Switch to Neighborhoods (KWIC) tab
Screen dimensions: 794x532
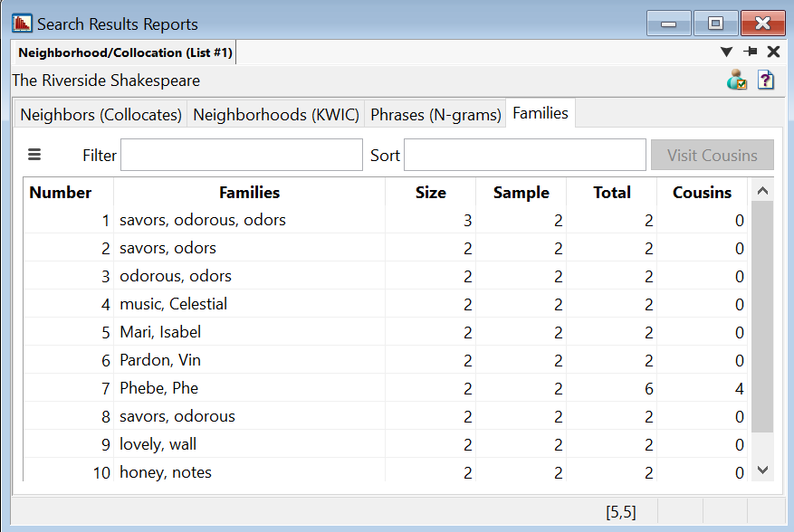pos(276,115)
